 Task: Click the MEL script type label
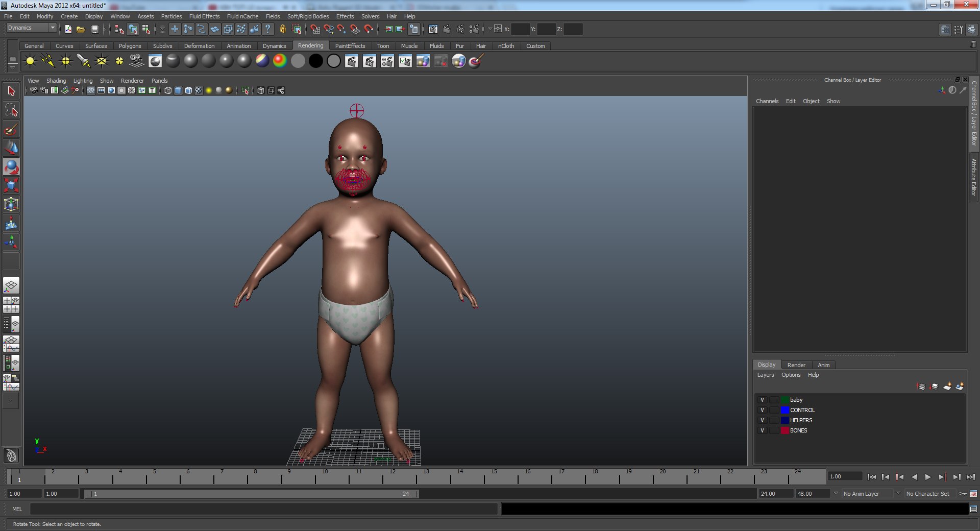(x=17, y=509)
